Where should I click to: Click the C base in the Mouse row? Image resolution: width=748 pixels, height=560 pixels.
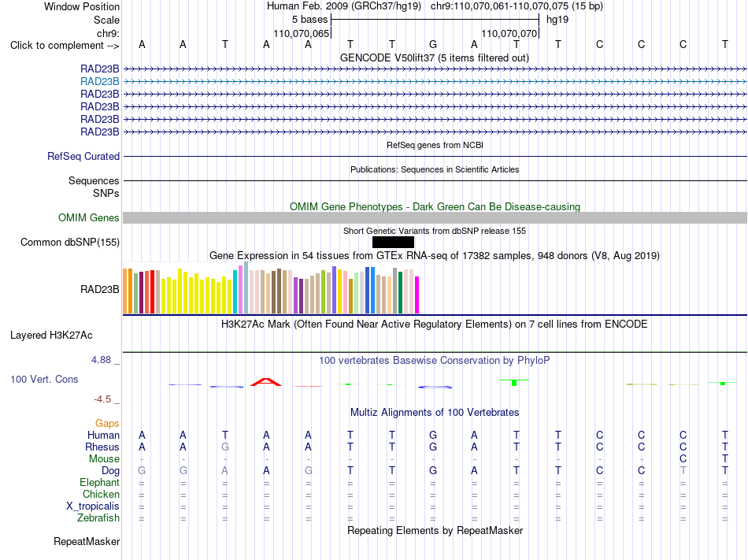[683, 459]
